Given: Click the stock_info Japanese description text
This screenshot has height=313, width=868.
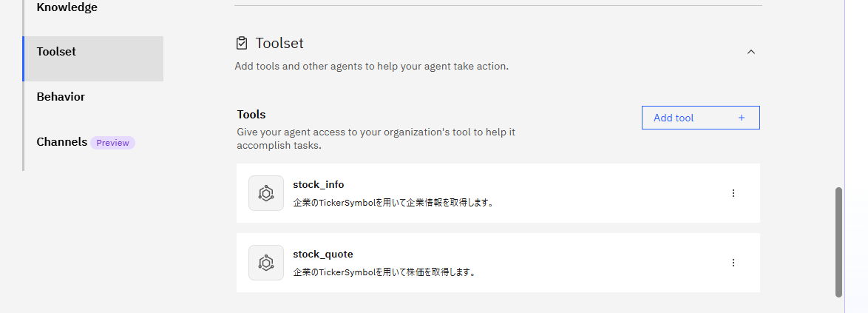Looking at the screenshot, I should click(x=393, y=202).
